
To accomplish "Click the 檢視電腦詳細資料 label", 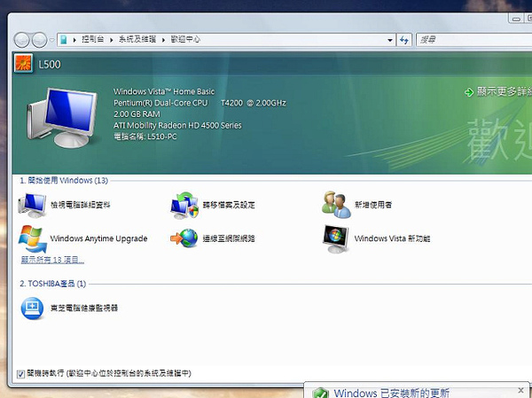I will coord(81,205).
